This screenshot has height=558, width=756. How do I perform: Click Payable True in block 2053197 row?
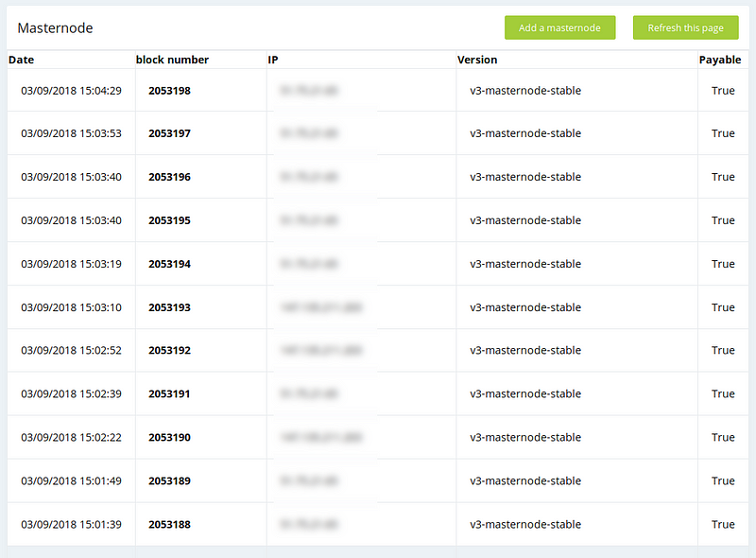[723, 133]
